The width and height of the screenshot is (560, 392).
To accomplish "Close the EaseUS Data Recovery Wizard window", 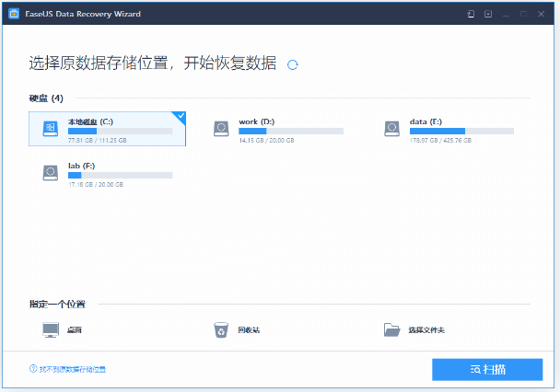I will 541,14.
